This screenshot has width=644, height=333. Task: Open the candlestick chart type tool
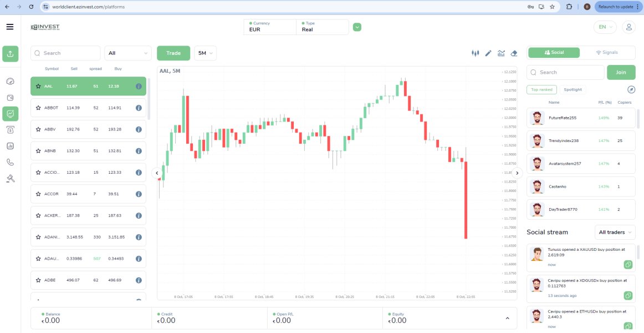click(x=475, y=53)
